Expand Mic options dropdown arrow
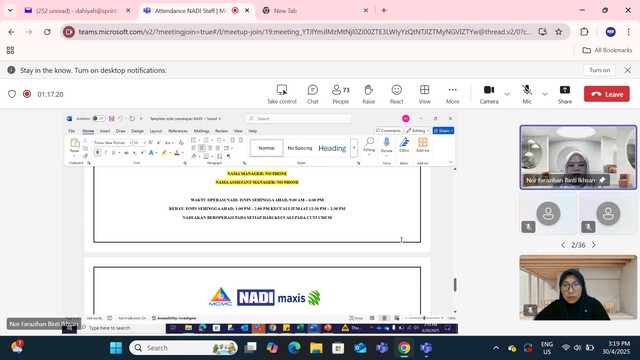The width and height of the screenshot is (640, 360). tap(545, 94)
